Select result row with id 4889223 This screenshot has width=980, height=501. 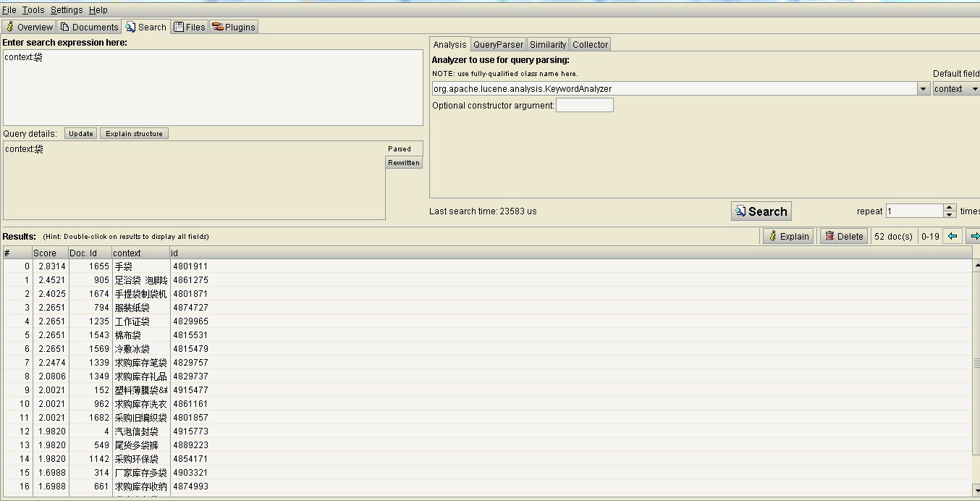coord(486,445)
